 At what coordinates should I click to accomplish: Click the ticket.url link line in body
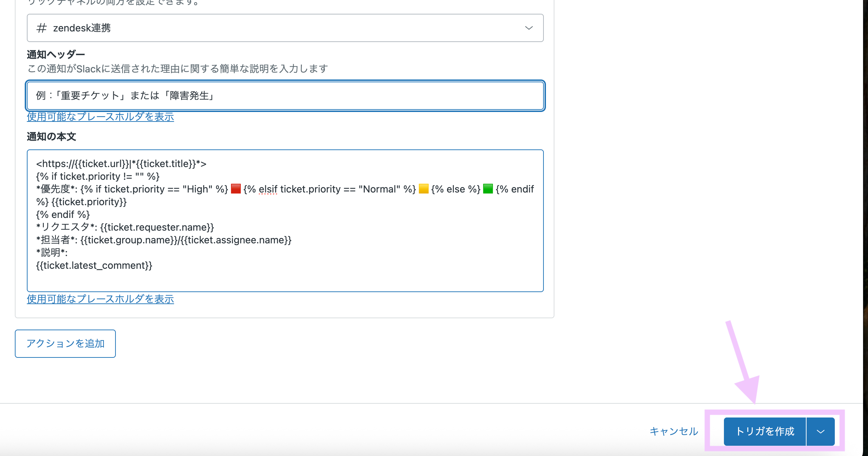pos(121,164)
